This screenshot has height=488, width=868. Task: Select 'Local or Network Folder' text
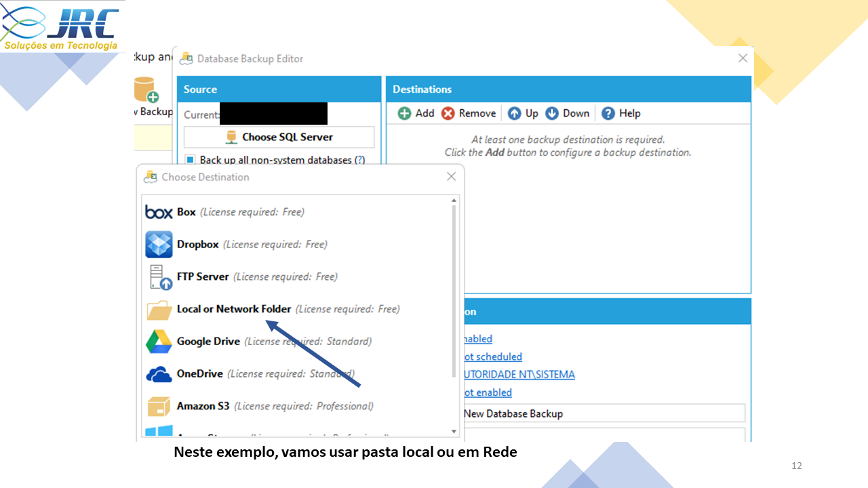point(234,309)
